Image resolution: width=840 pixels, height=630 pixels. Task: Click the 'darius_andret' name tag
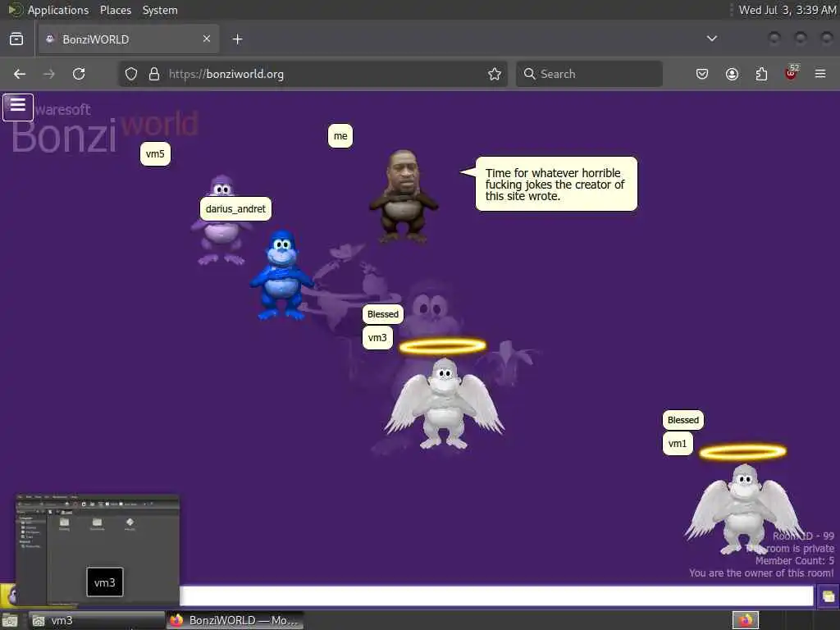235,208
